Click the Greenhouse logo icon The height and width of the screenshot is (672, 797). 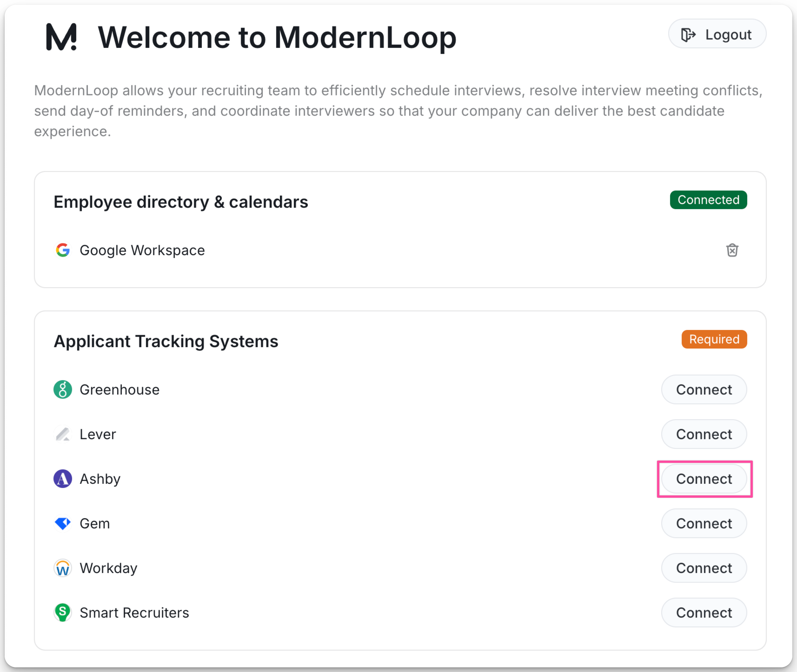tap(63, 390)
